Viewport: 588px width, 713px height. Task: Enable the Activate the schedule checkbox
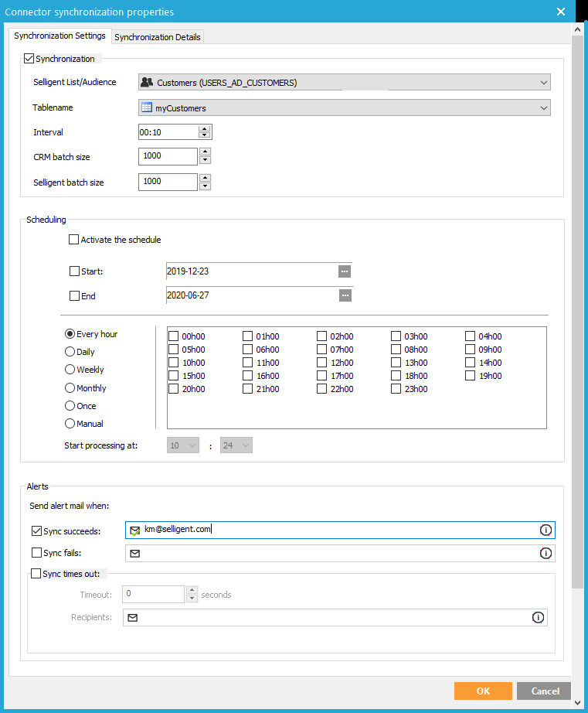(x=74, y=240)
